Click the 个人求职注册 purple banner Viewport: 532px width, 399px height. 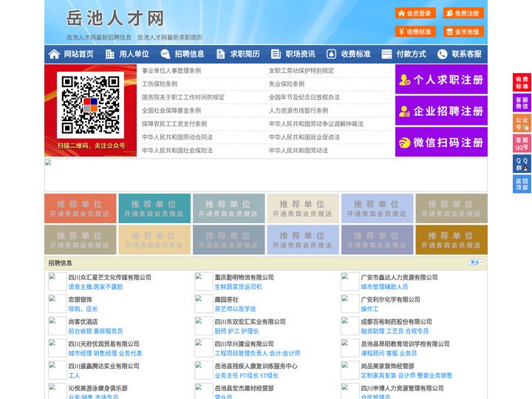click(x=441, y=79)
